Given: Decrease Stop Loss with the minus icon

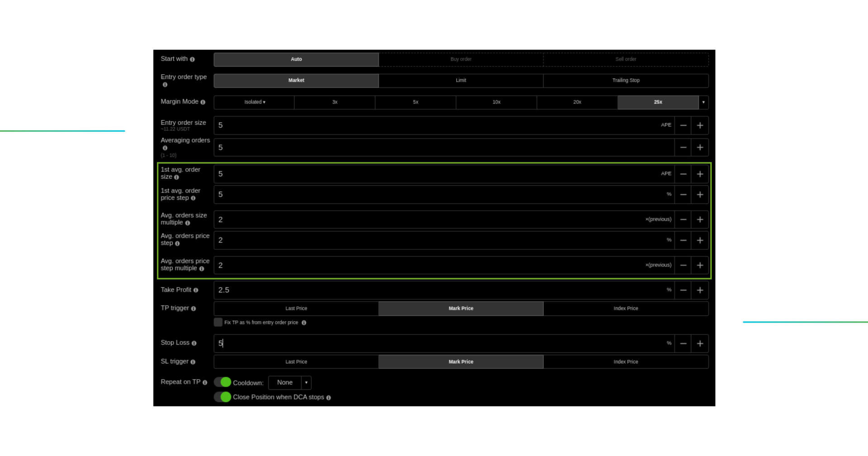Looking at the screenshot, I should pyautogui.click(x=683, y=344).
